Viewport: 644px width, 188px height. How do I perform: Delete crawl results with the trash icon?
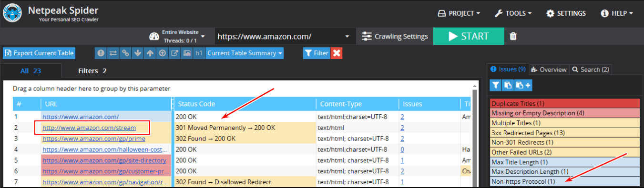point(513,36)
